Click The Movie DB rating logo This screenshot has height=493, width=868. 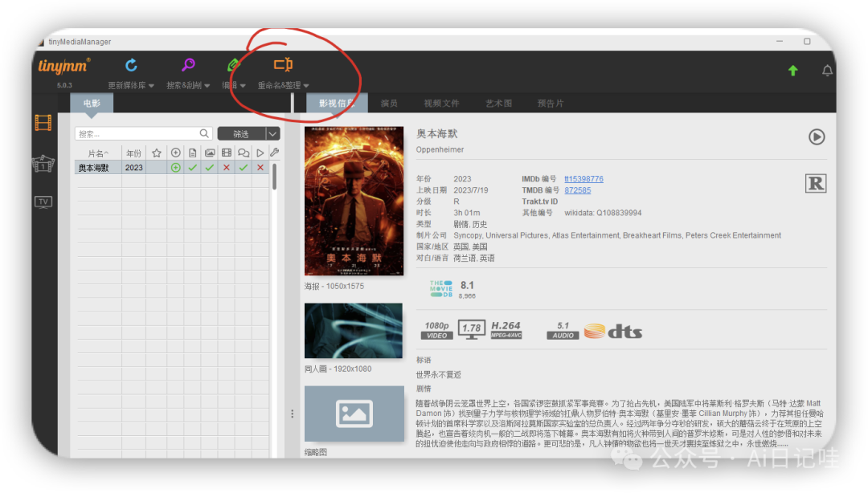pos(441,289)
